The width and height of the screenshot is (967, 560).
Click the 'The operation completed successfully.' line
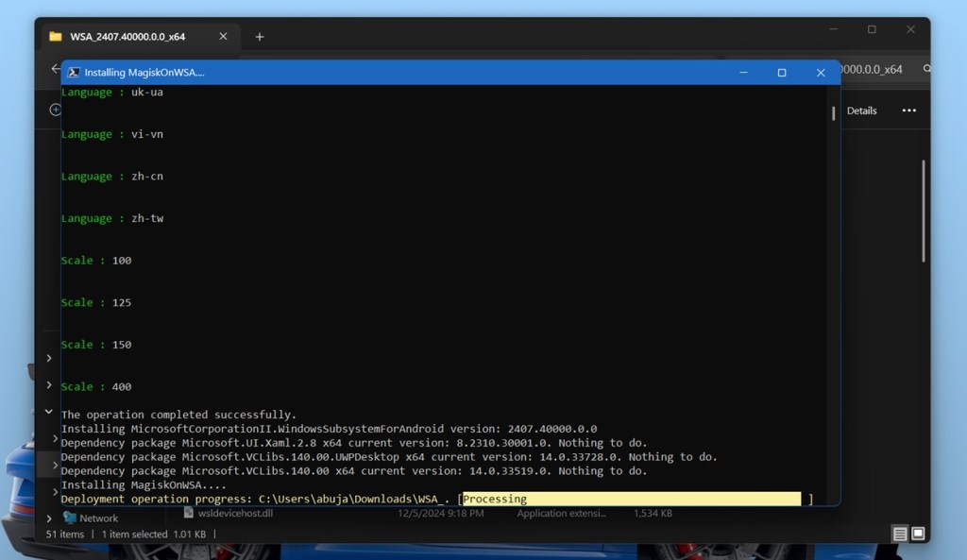pyautogui.click(x=178, y=415)
